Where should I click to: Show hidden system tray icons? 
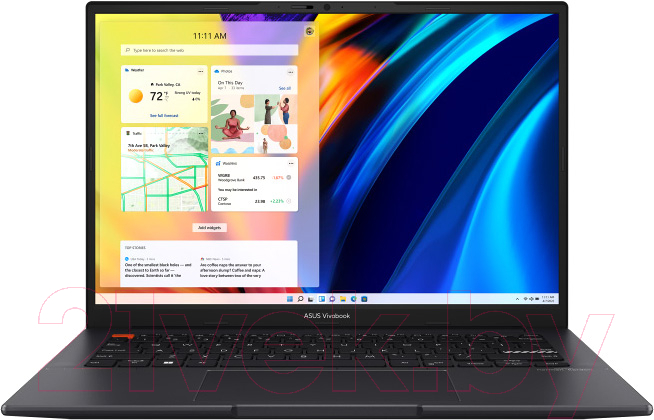[518, 299]
